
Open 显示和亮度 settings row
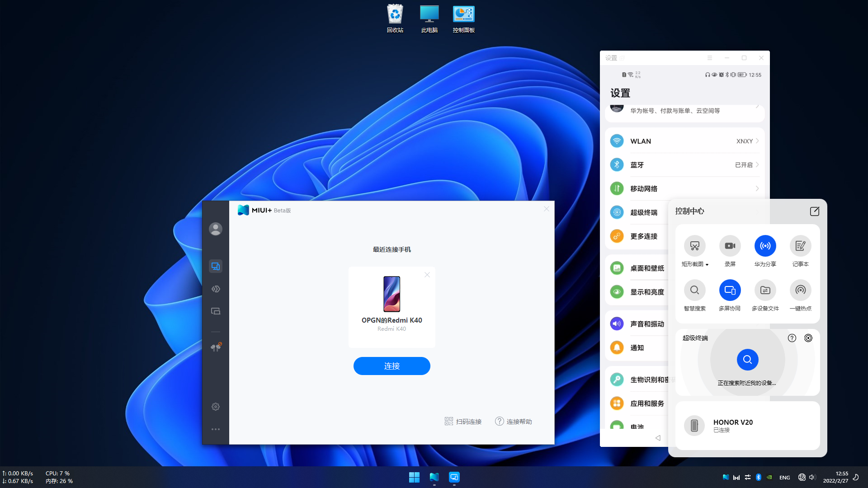(x=637, y=292)
